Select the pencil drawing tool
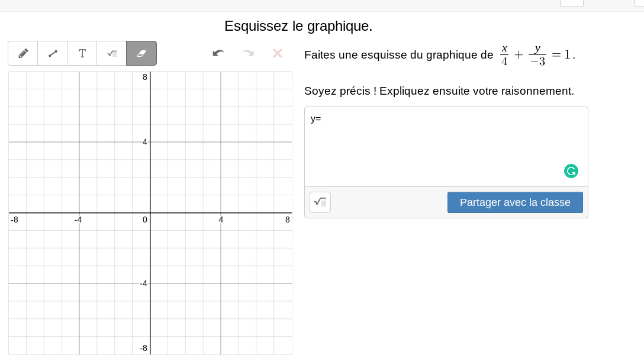Screen dimensions: 644x358 tap(23, 53)
